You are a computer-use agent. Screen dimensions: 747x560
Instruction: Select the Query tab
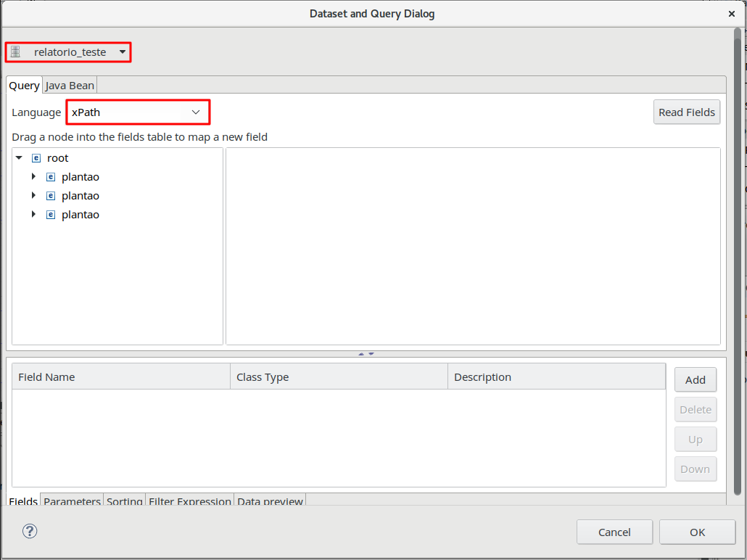pyautogui.click(x=24, y=86)
